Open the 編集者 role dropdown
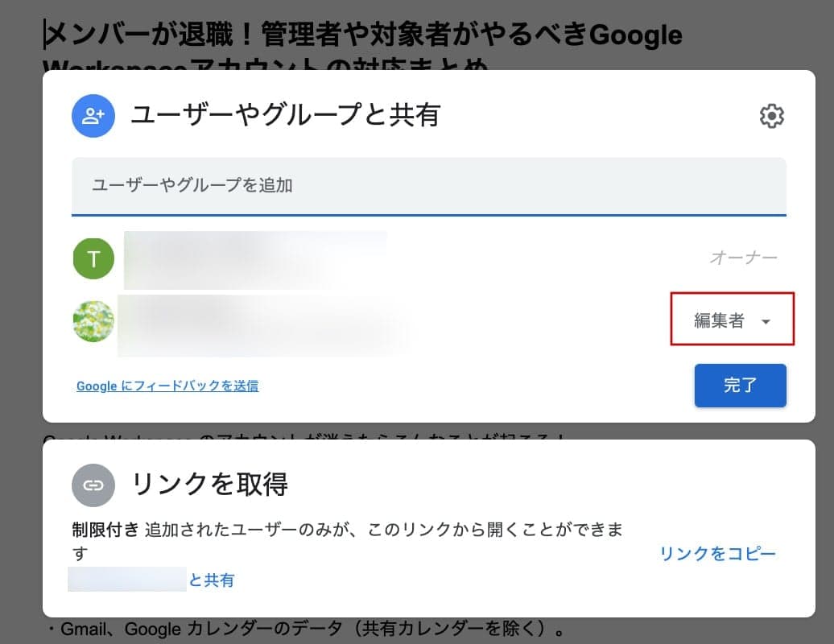834x644 pixels. [x=732, y=319]
